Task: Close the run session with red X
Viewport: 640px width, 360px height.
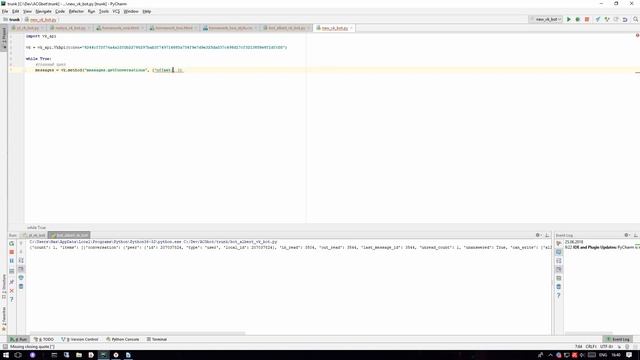Action: (x=11, y=291)
